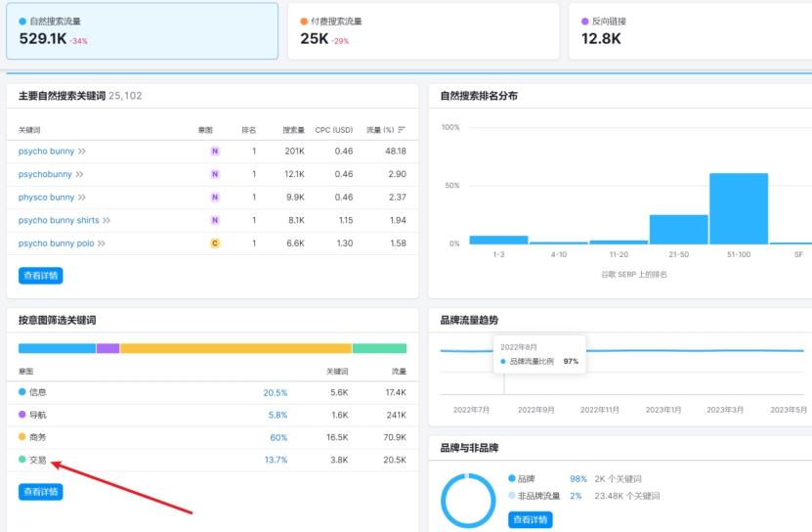Select the 自然搜索流量 summary card
This screenshot has height=532, width=812.
142,30
